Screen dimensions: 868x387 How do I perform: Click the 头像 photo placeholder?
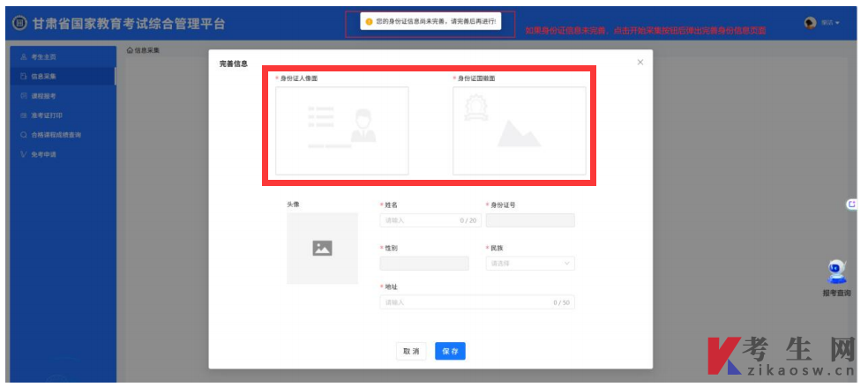coord(322,249)
